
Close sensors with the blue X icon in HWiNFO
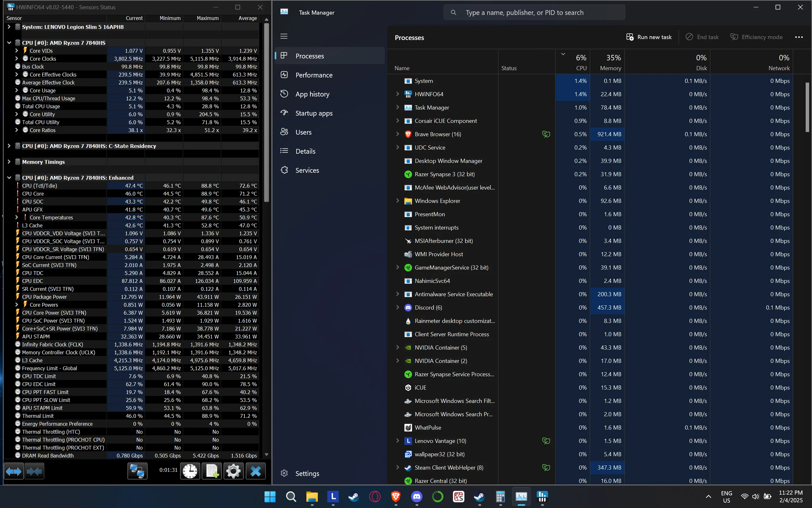point(256,471)
